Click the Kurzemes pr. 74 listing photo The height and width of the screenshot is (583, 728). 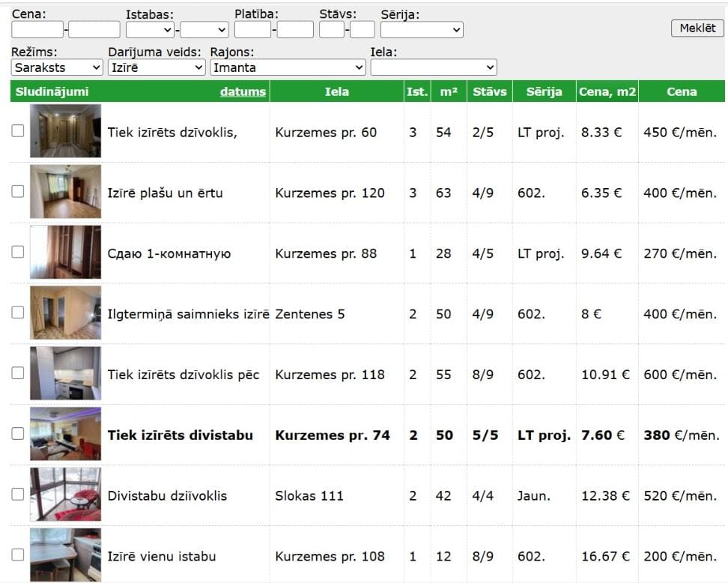click(65, 434)
